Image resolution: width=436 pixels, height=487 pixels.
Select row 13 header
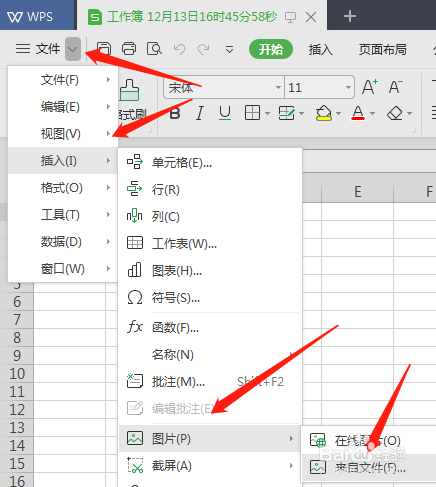(x=17, y=428)
